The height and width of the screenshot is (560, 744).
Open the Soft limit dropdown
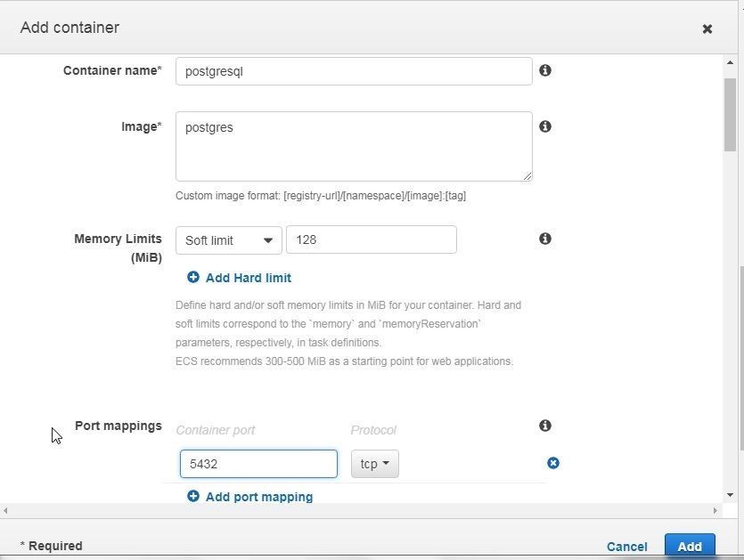tap(229, 240)
